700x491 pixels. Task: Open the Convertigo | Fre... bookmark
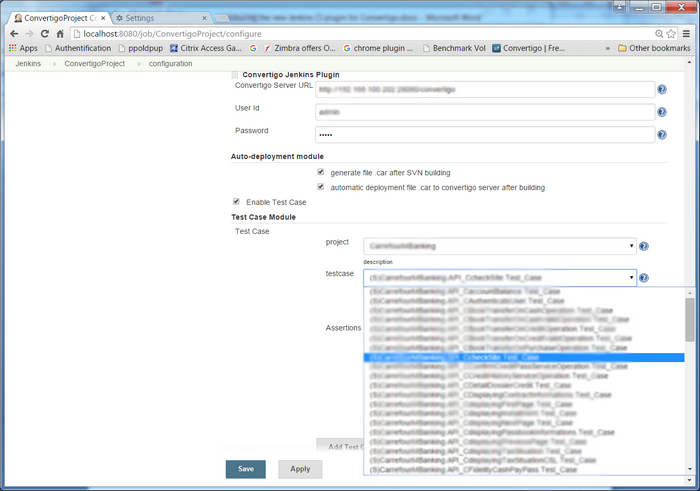(x=529, y=48)
